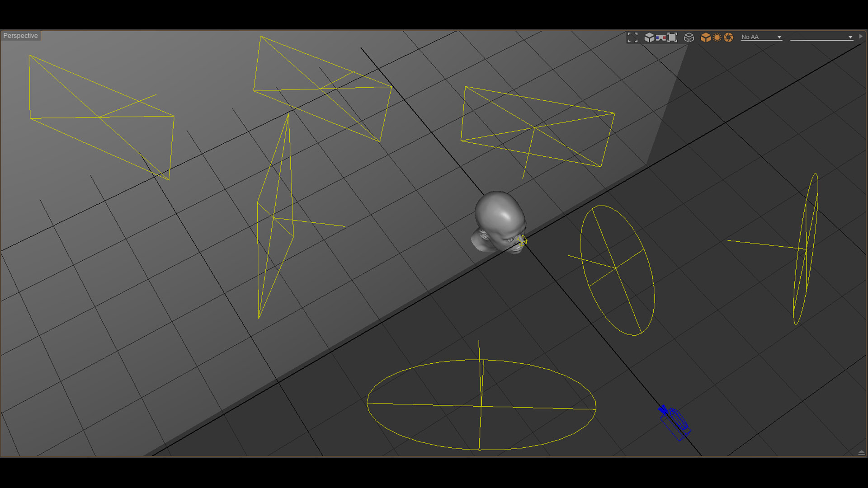
Task: Toggle orange shaded cube icon
Action: 706,38
